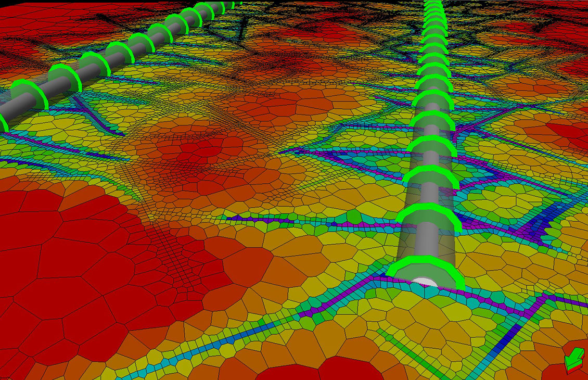
Task: Click the green orientation arrow indicator
Action: point(574,359)
